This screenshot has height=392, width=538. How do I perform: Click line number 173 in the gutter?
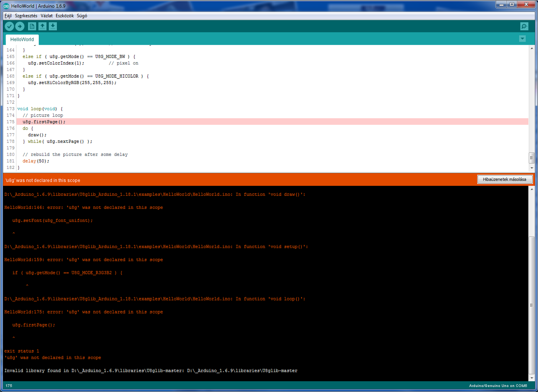(10, 109)
